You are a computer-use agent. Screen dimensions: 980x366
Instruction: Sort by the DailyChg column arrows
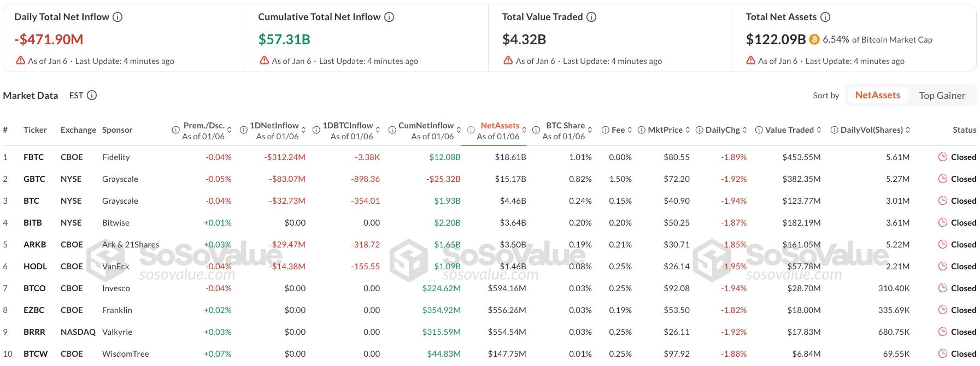(x=744, y=130)
